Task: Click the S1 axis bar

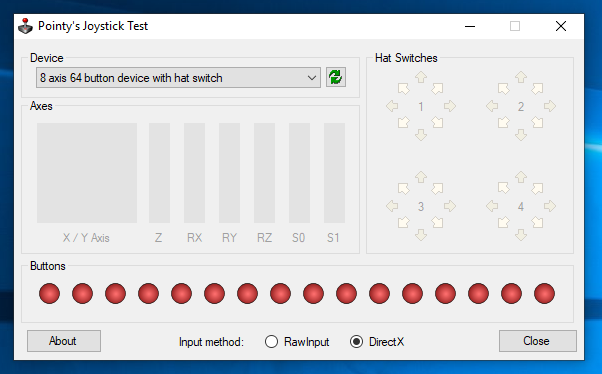Action: [x=334, y=173]
